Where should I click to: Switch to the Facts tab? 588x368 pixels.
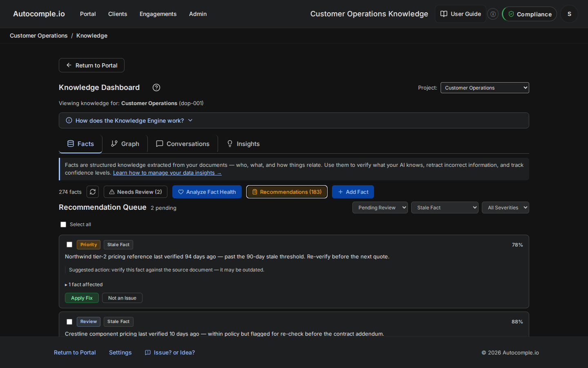80,144
